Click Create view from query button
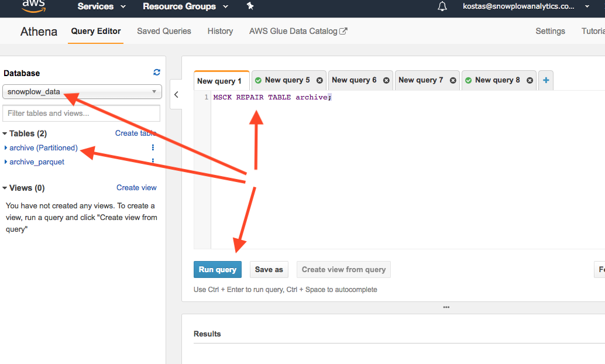605x364 pixels. (x=343, y=269)
